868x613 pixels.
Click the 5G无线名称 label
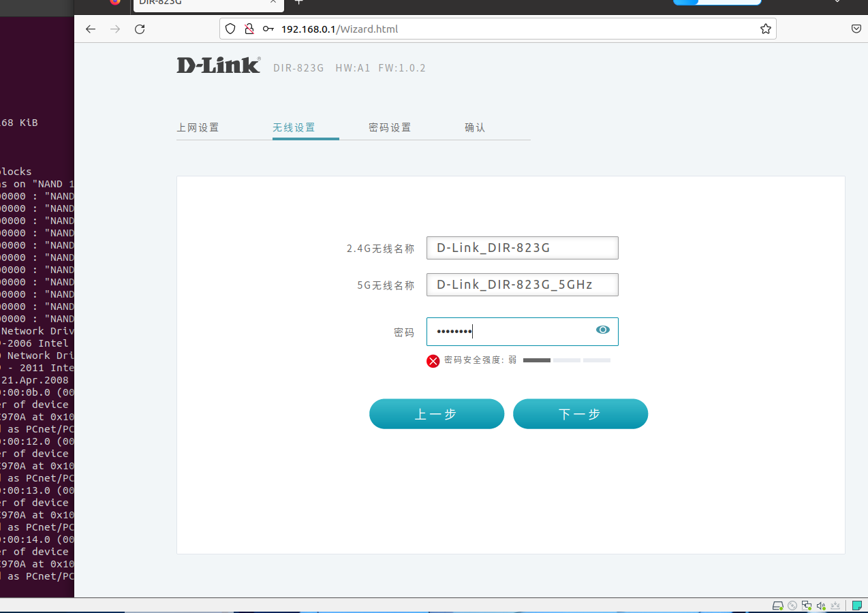pos(386,286)
